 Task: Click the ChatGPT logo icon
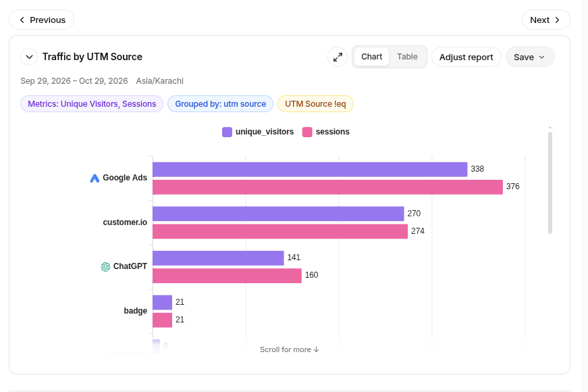point(105,266)
